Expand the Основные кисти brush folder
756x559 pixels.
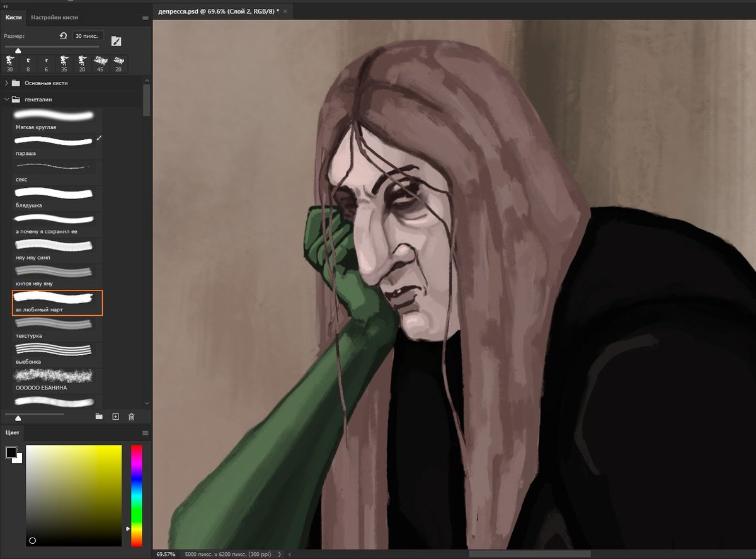click(x=6, y=83)
